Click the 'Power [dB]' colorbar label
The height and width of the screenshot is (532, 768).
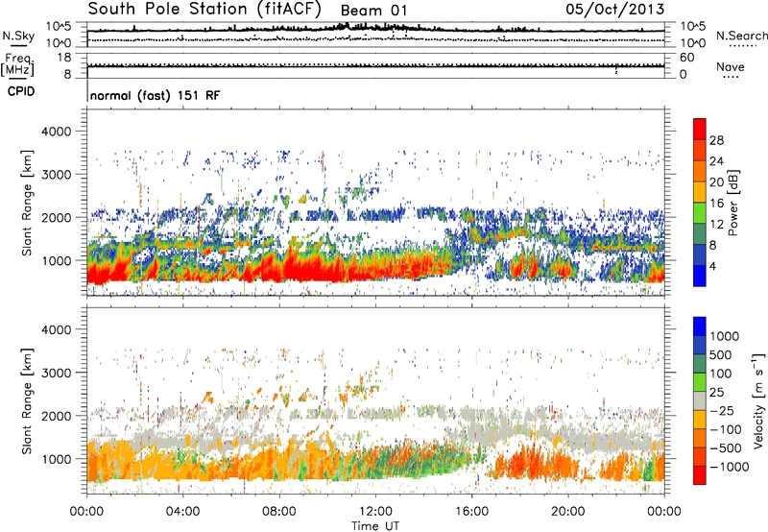click(733, 203)
